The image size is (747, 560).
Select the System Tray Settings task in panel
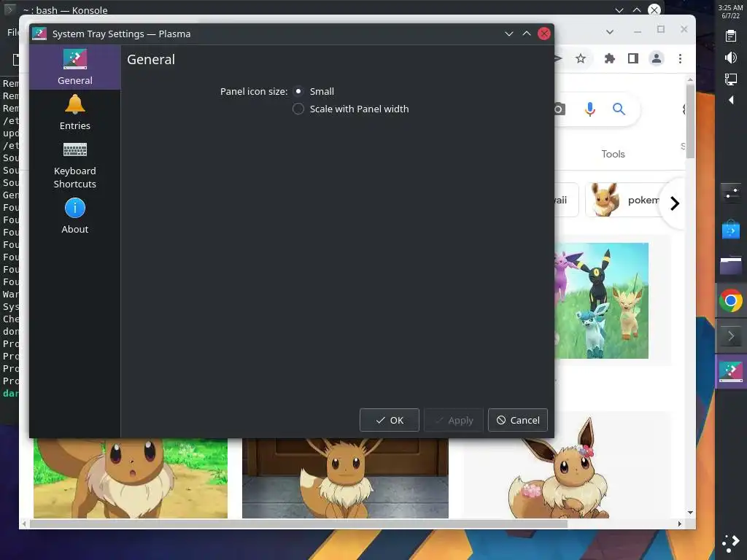[730, 372]
